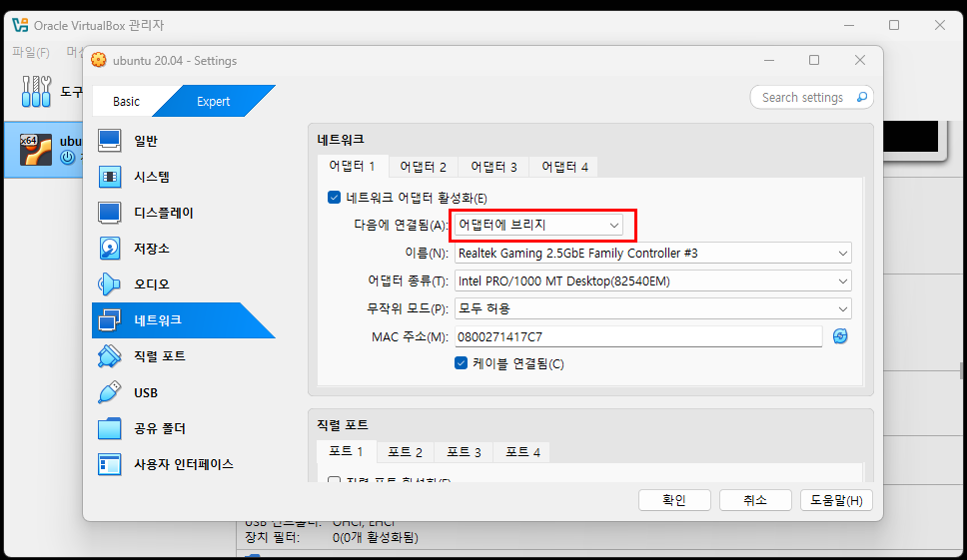Select the 시스템 chip icon in sidebar
The image size is (967, 560).
pyautogui.click(x=109, y=177)
